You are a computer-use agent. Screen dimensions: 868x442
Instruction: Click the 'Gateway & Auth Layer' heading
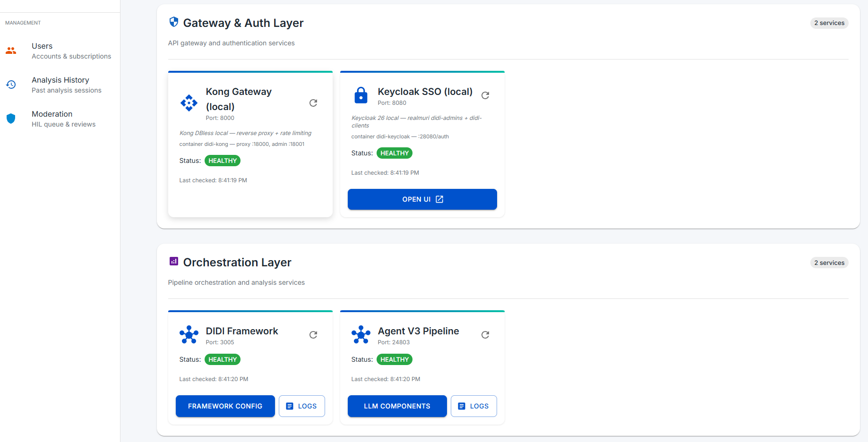pos(243,23)
